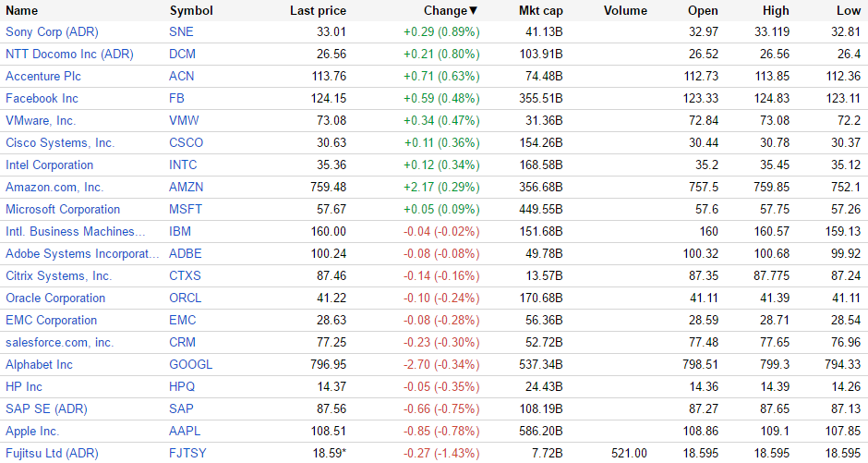
Task: Click the CSCO ticker symbol
Action: (x=187, y=142)
